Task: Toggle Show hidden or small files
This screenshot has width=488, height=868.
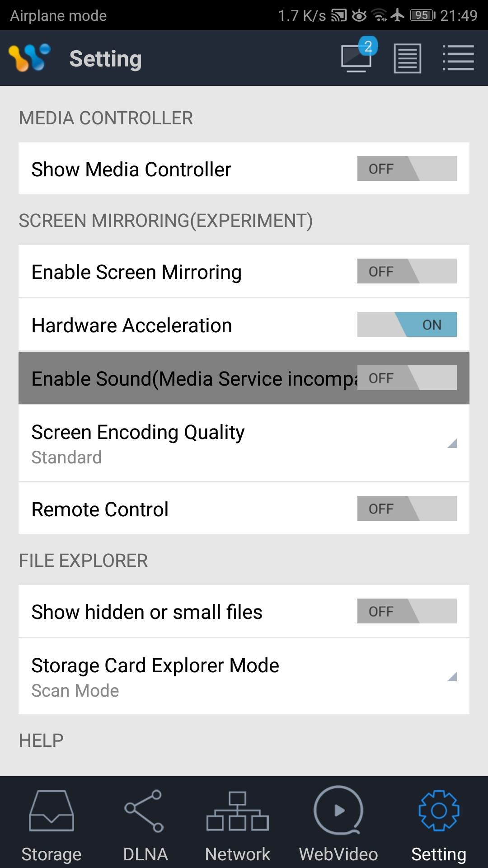Action: pyautogui.click(x=407, y=611)
